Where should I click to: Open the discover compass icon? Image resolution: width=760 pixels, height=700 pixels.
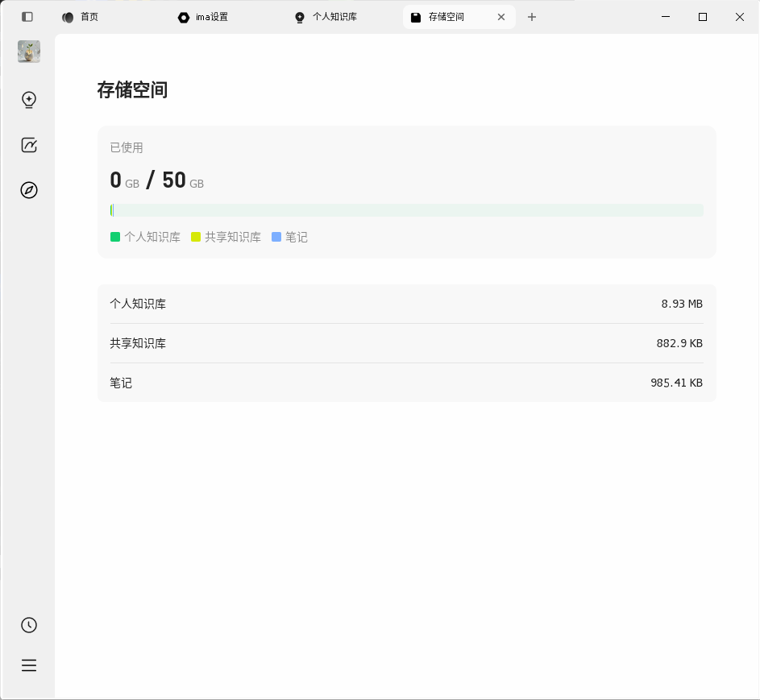pos(29,190)
